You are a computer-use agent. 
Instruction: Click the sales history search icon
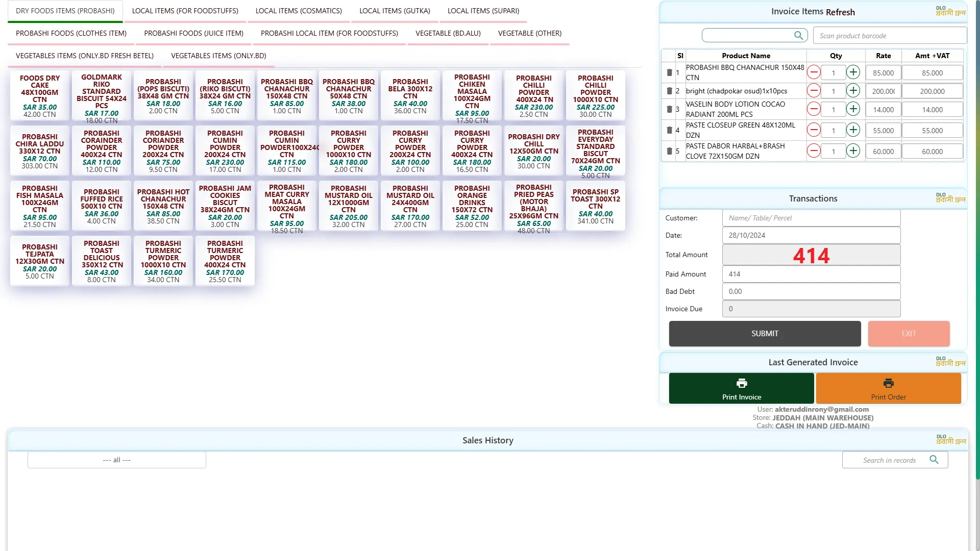coord(934,460)
